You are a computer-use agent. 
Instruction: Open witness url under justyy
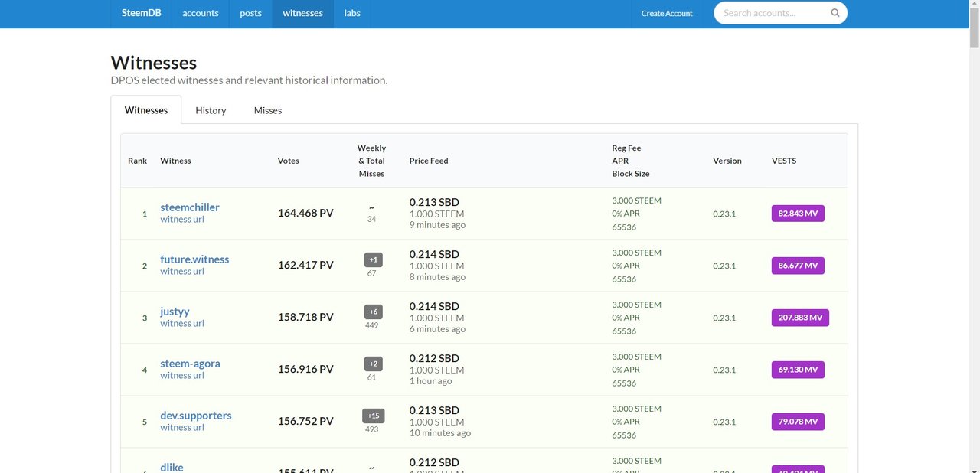click(x=182, y=323)
